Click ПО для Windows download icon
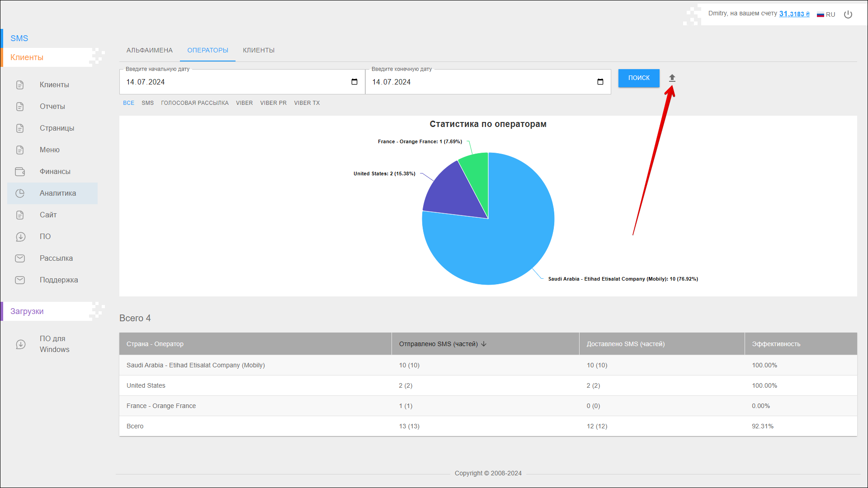Viewport: 868px width, 488px height. tap(20, 344)
